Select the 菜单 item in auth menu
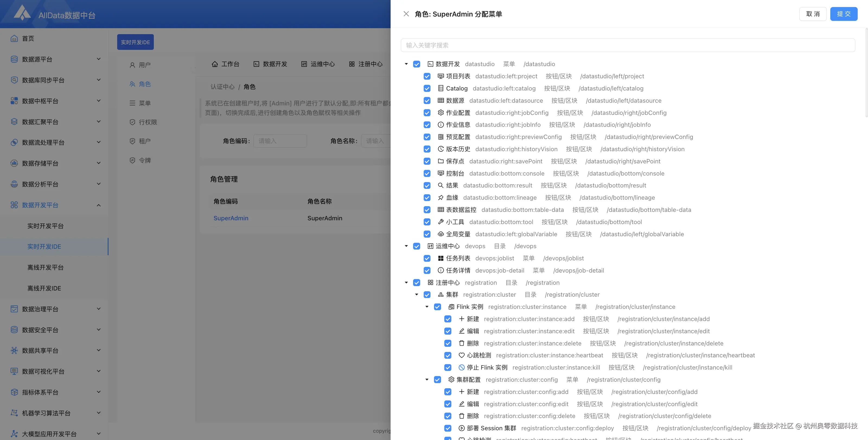Viewport: 868px width, 440px height. pyautogui.click(x=145, y=103)
